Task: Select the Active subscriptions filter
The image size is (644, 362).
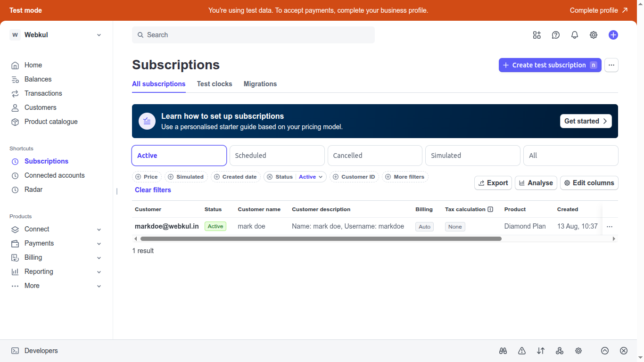Action: tap(179, 155)
